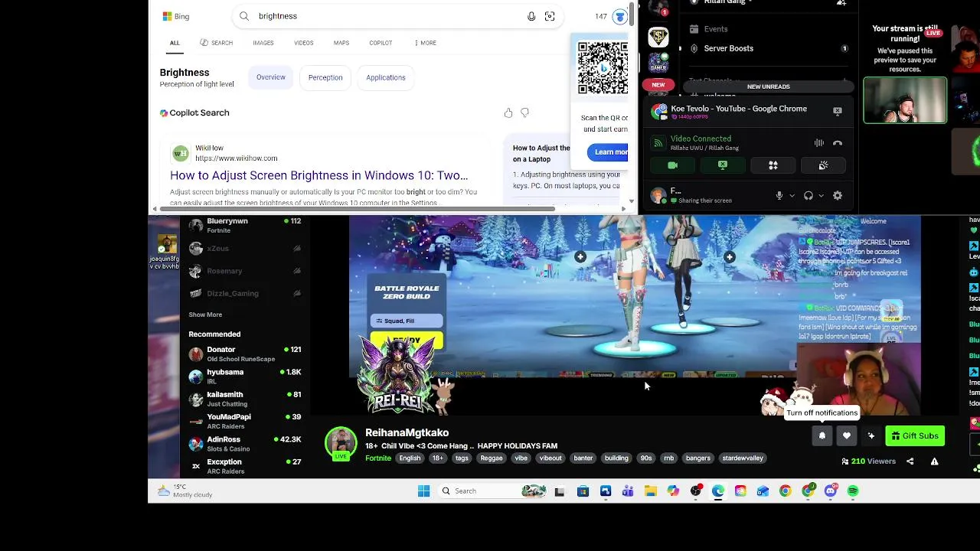Open AdinRoss recommended channel
This screenshot has width=980, height=551.
pyautogui.click(x=245, y=444)
